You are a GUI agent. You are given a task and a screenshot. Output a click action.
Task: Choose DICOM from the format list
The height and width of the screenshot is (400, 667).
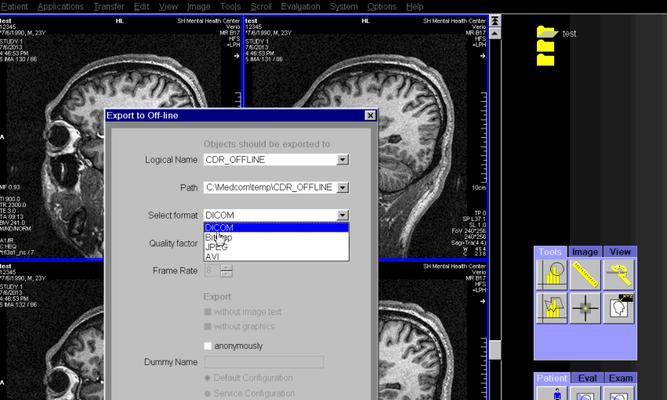(x=276, y=228)
